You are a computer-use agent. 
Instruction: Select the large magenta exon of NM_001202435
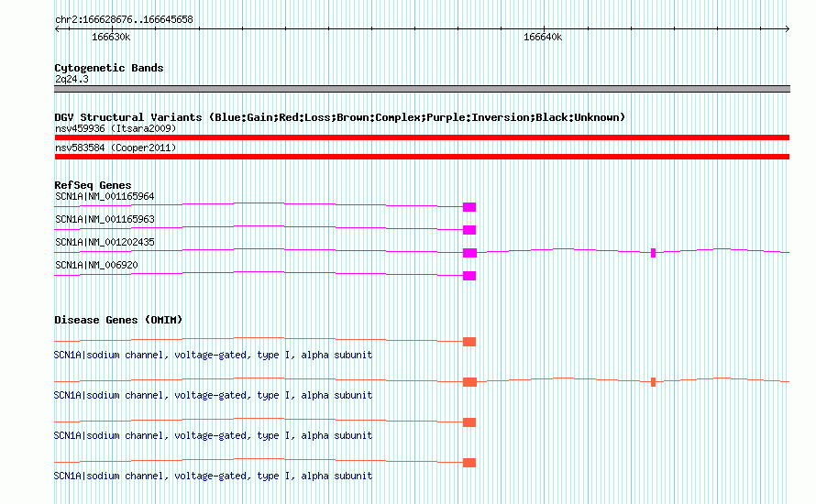coord(470,253)
